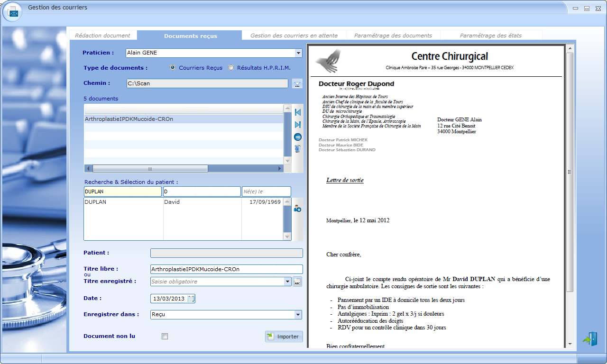Open the Paramétrage des documents tab
Viewport: 607px width, 364px height.
[393, 36]
